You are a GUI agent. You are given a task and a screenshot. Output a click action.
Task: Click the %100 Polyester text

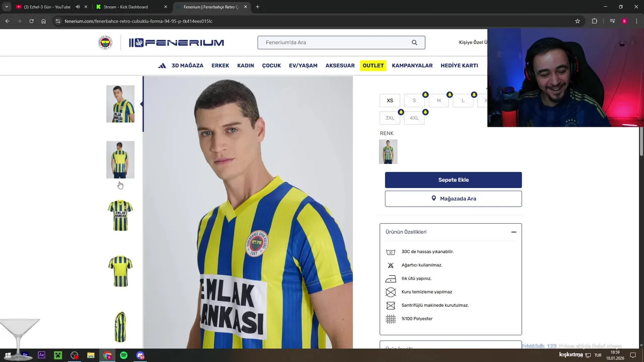(x=417, y=319)
